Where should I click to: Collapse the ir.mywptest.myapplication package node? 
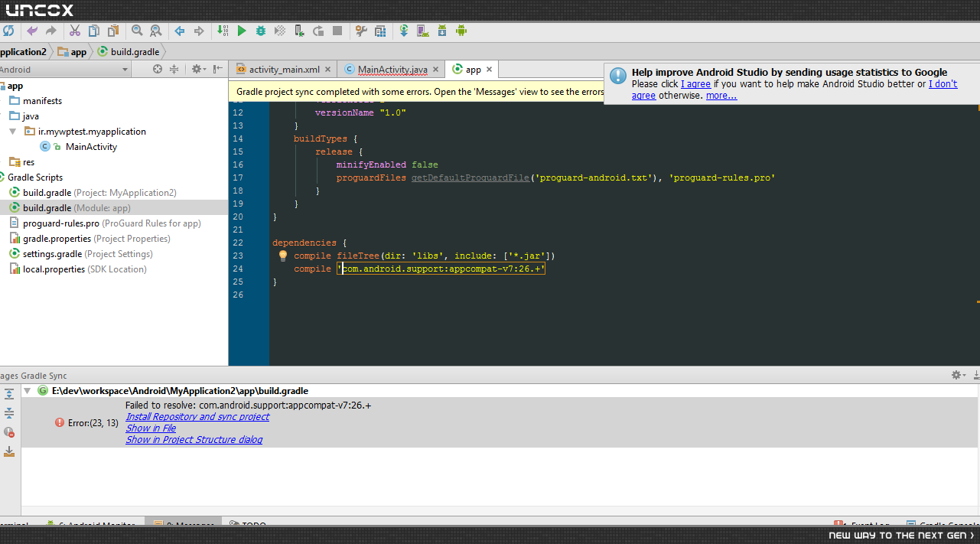click(x=13, y=132)
